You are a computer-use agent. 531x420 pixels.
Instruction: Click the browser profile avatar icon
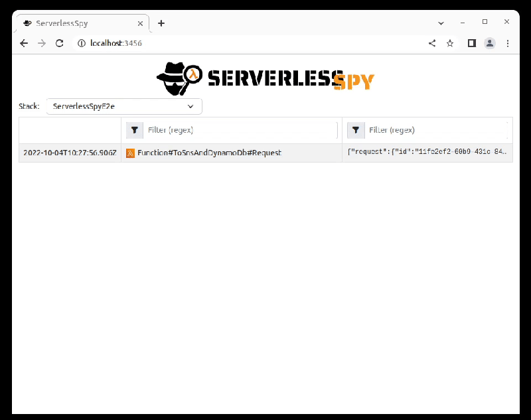(489, 42)
